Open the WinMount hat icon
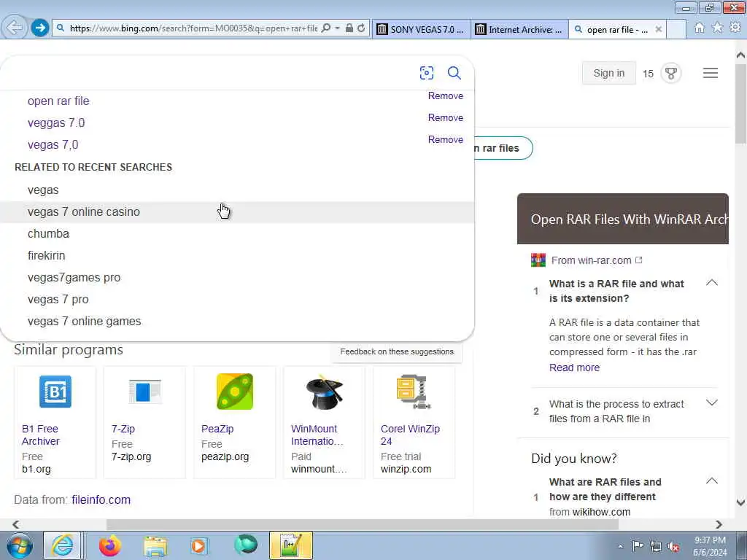Screen dimensions: 747x560 pos(324,392)
